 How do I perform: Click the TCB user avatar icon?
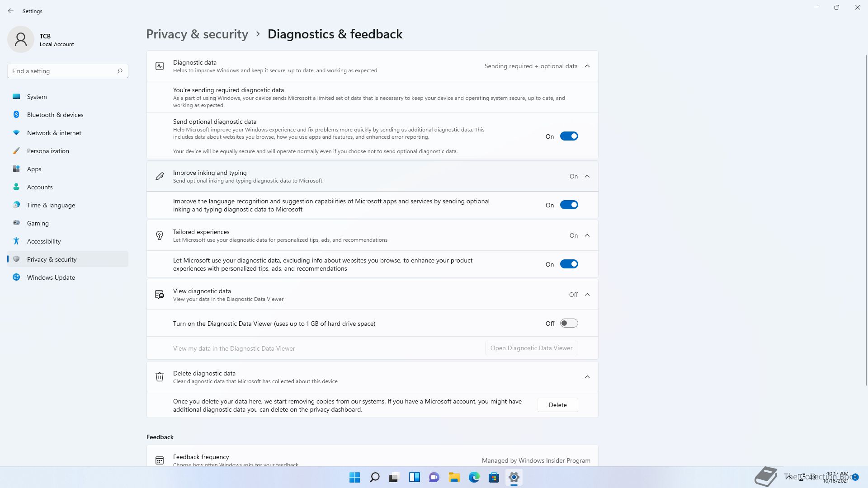point(21,39)
